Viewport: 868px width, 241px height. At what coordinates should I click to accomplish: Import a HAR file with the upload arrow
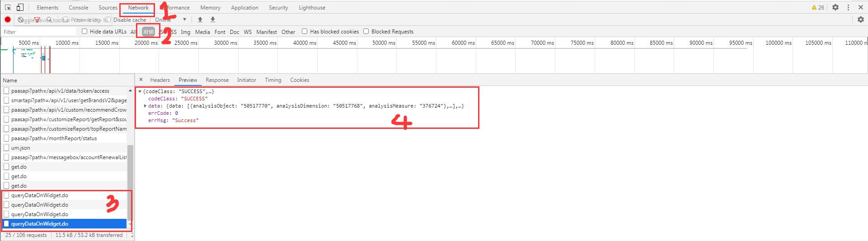click(200, 19)
